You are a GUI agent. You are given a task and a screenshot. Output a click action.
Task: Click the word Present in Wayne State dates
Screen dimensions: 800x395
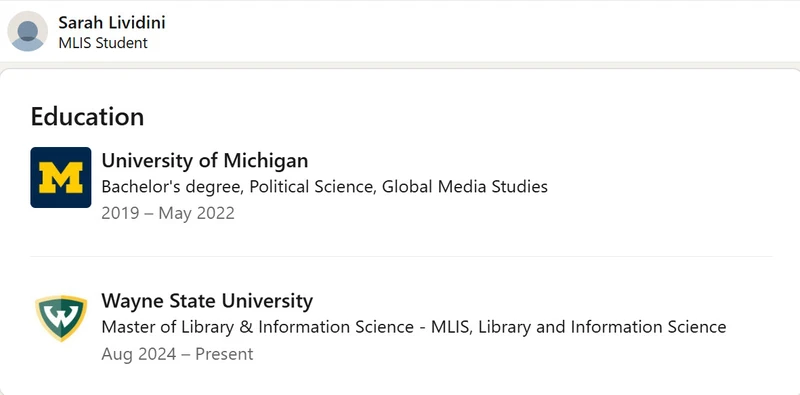point(224,354)
